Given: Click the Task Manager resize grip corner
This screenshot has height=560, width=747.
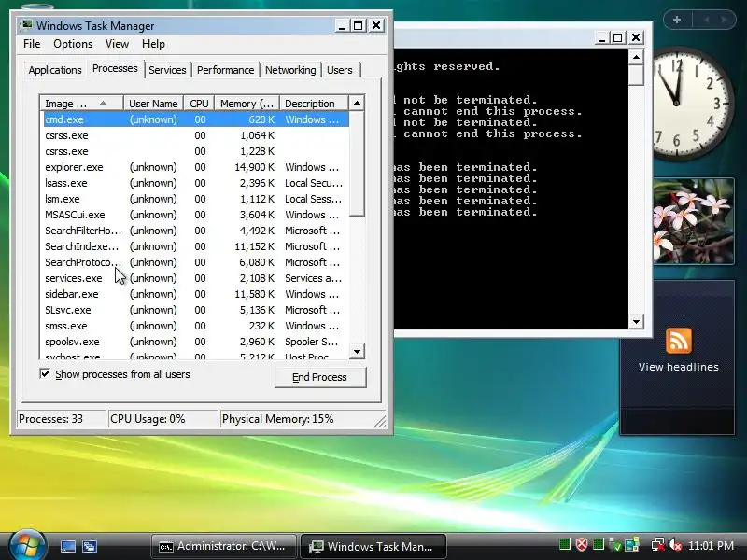Looking at the screenshot, I should (380, 422).
